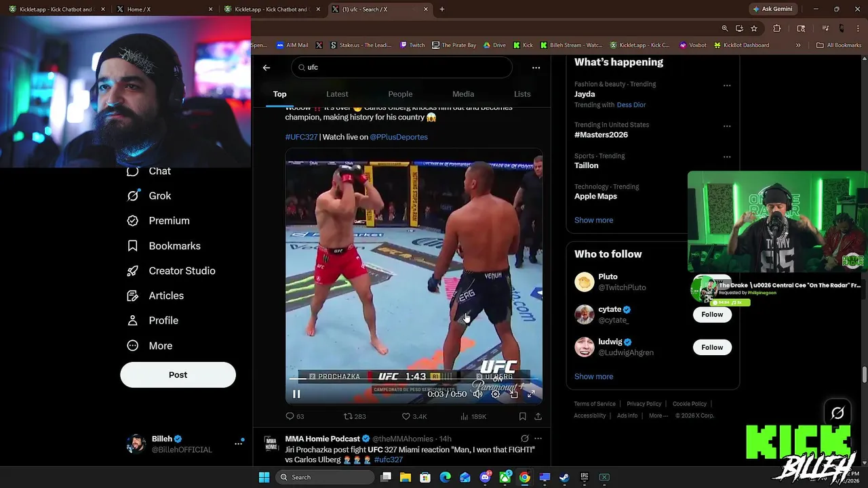Image resolution: width=868 pixels, height=488 pixels.
Task: Repost the post with 283 reposts
Action: tap(355, 416)
